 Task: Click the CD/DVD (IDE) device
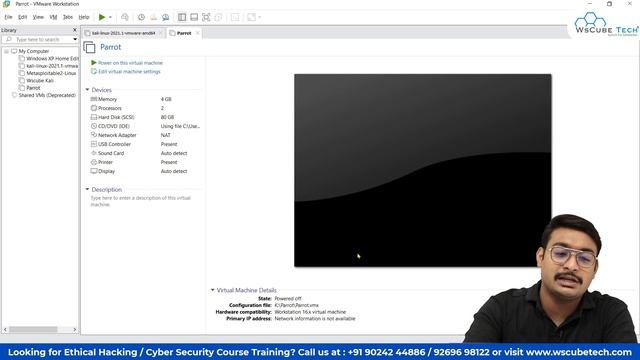click(x=145, y=126)
